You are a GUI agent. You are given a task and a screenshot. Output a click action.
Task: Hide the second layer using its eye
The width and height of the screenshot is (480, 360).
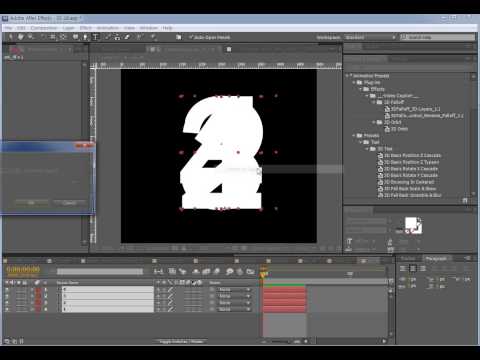7,296
